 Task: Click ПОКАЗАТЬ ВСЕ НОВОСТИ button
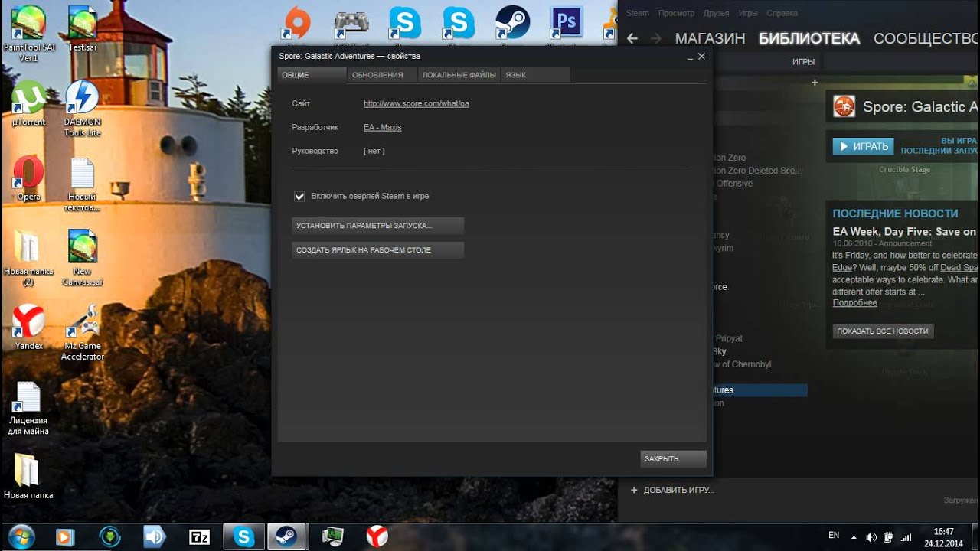point(883,331)
